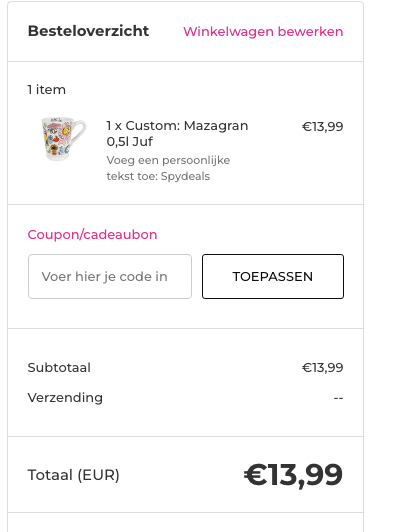
Task: Click the Besteloverzicht heading
Action: [88, 31]
